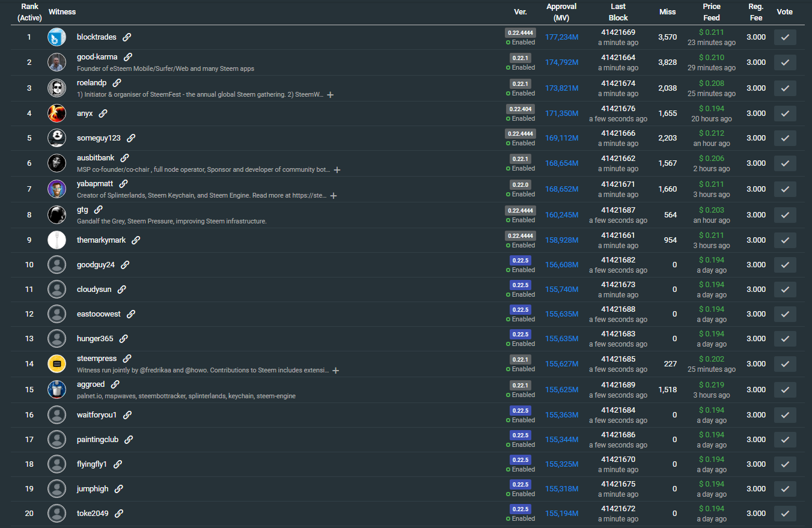Open the link icon next to someguy123
Viewport: 812px width, 528px height.
pos(131,138)
